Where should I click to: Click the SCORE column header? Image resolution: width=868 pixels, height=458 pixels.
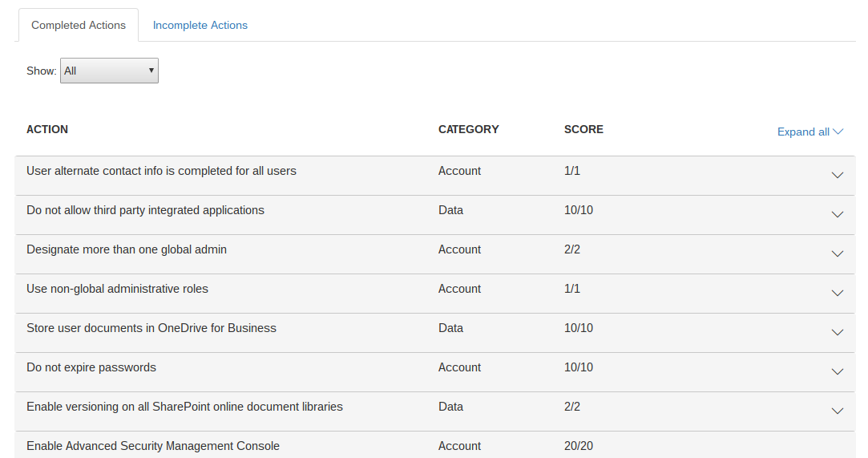tap(583, 130)
